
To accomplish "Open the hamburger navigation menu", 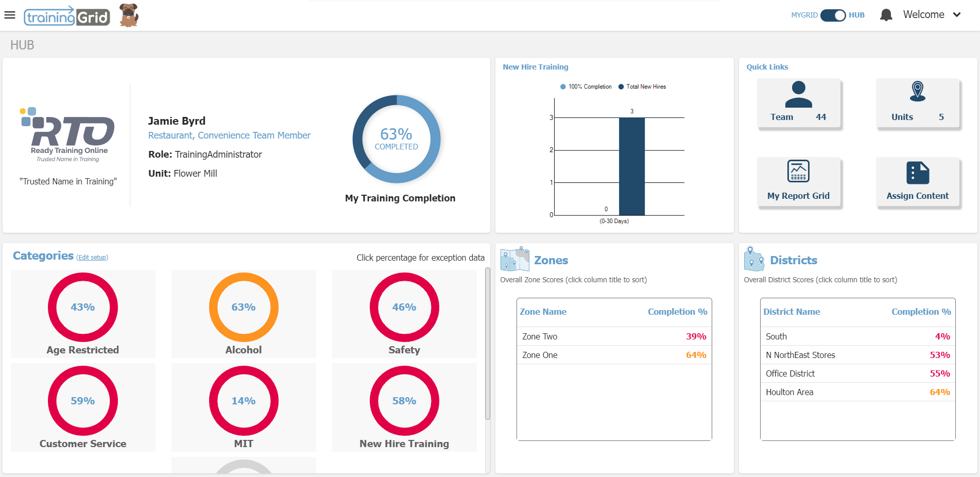I will (x=10, y=15).
